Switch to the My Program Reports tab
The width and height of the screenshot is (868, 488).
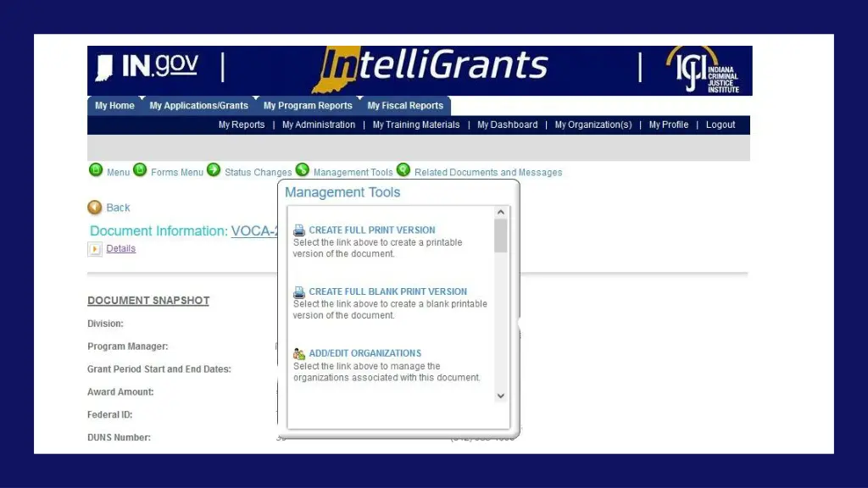[x=308, y=106]
